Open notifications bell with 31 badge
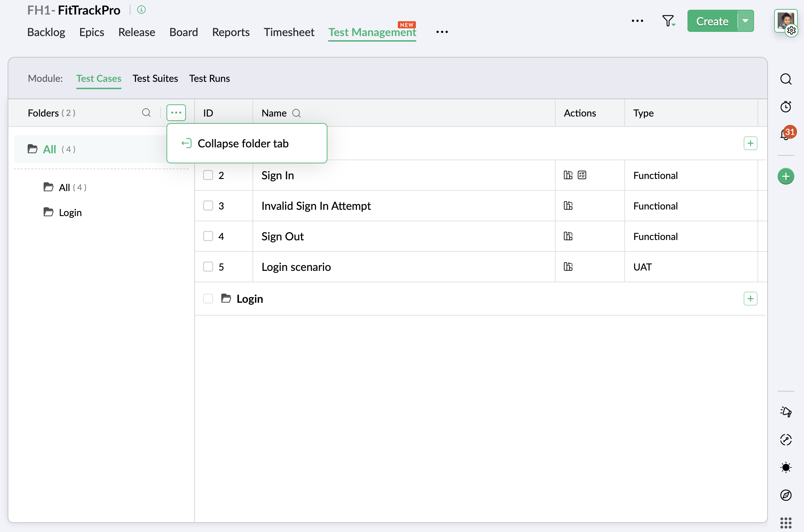Viewport: 804px width, 532px height. tap(785, 134)
